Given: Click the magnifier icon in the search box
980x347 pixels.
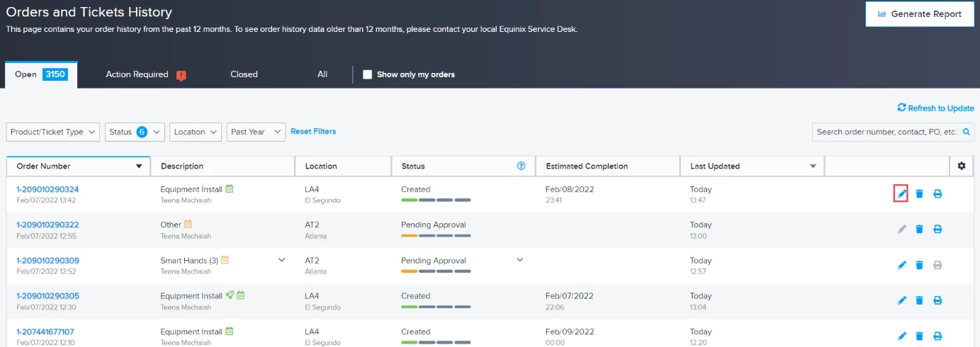Looking at the screenshot, I should (x=967, y=132).
